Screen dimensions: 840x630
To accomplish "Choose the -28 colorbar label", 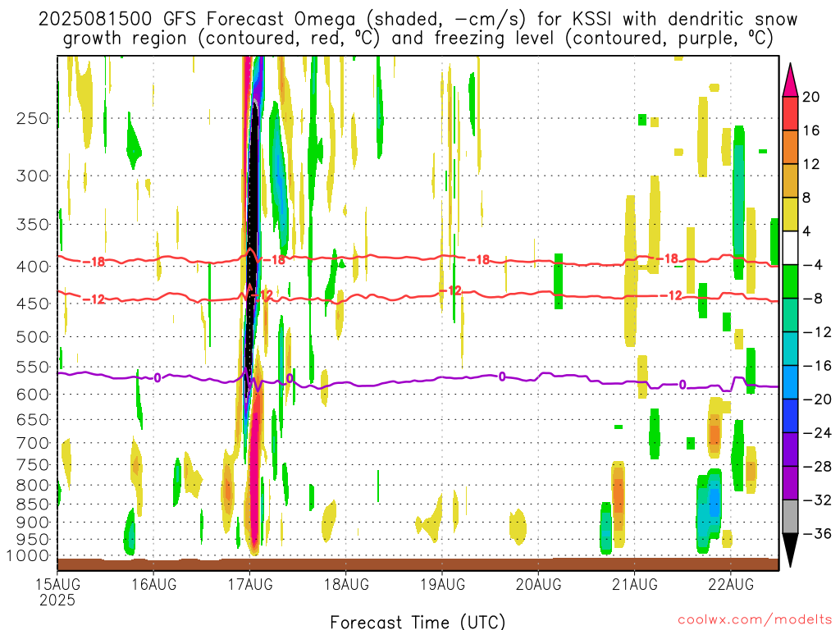I will coord(817,467).
